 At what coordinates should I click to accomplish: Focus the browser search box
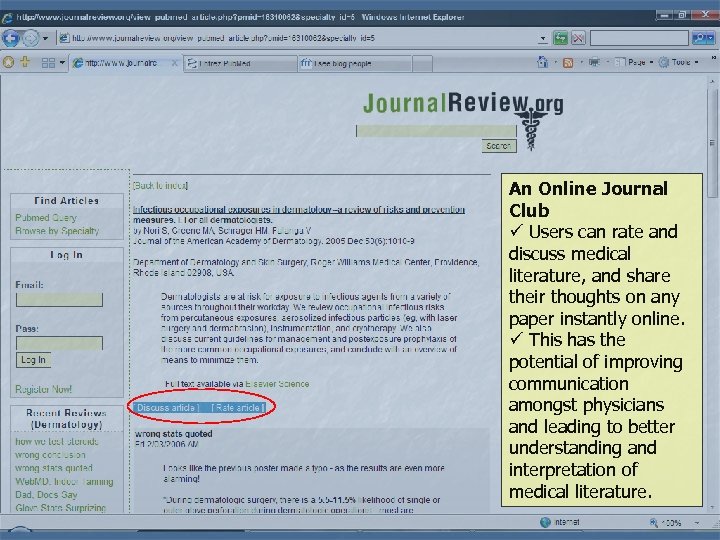coord(639,38)
